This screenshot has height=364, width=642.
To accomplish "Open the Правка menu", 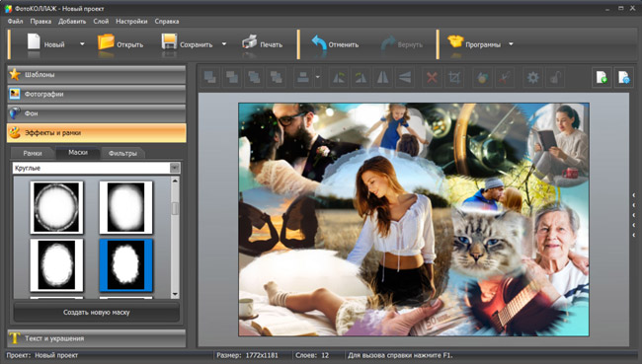I will coord(40,22).
